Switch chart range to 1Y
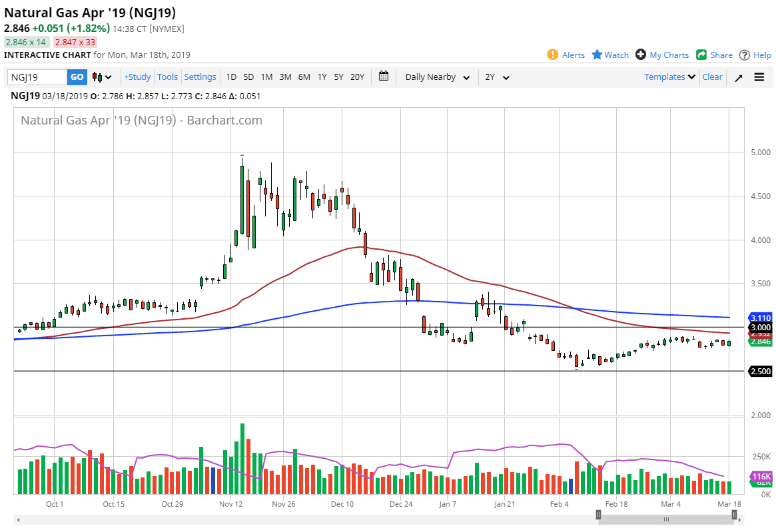776x532 pixels. point(322,77)
